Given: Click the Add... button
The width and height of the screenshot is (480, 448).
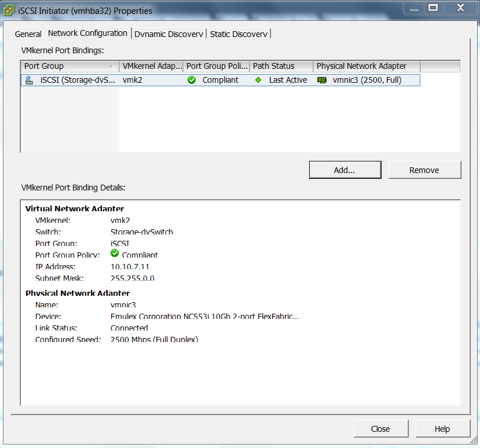Looking at the screenshot, I should pos(345,170).
